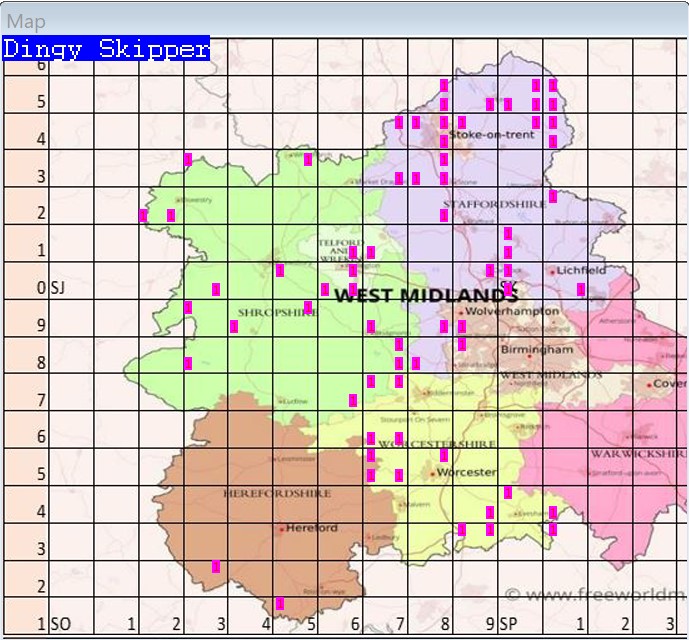Click the magenta marker just above Evesham
Image resolution: width=689 pixels, height=640 pixels.
[508, 492]
